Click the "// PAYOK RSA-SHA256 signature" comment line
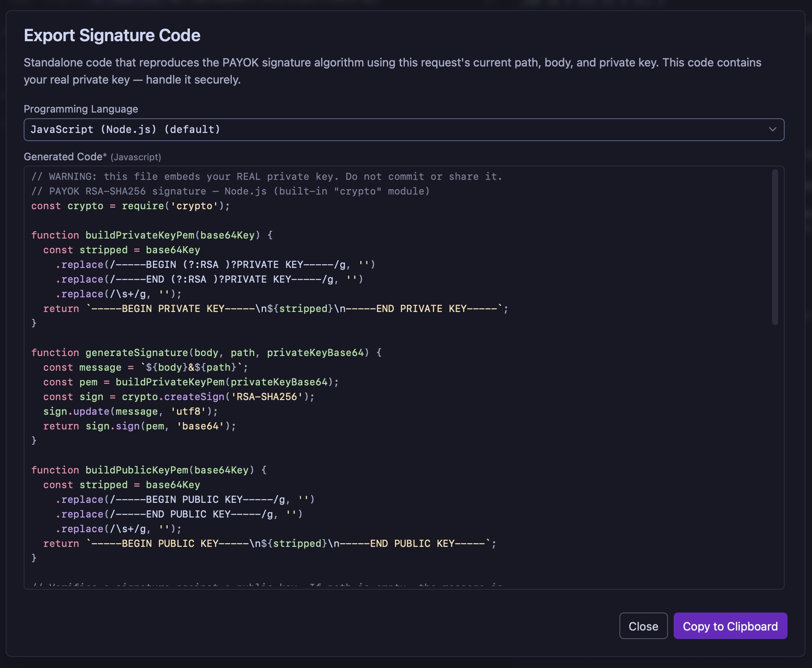Image resolution: width=812 pixels, height=668 pixels. [x=231, y=191]
